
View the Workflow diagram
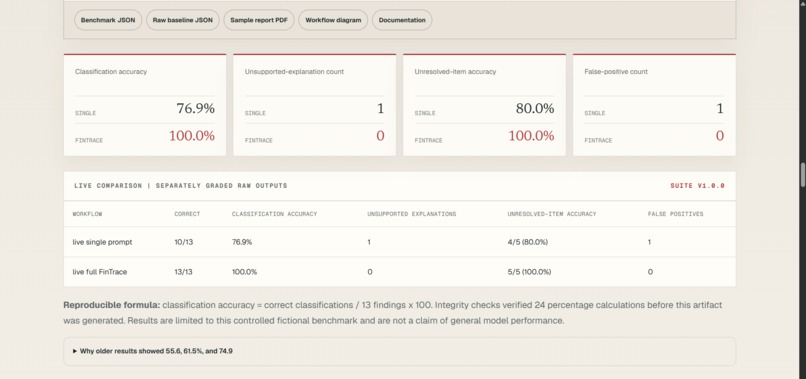point(333,20)
